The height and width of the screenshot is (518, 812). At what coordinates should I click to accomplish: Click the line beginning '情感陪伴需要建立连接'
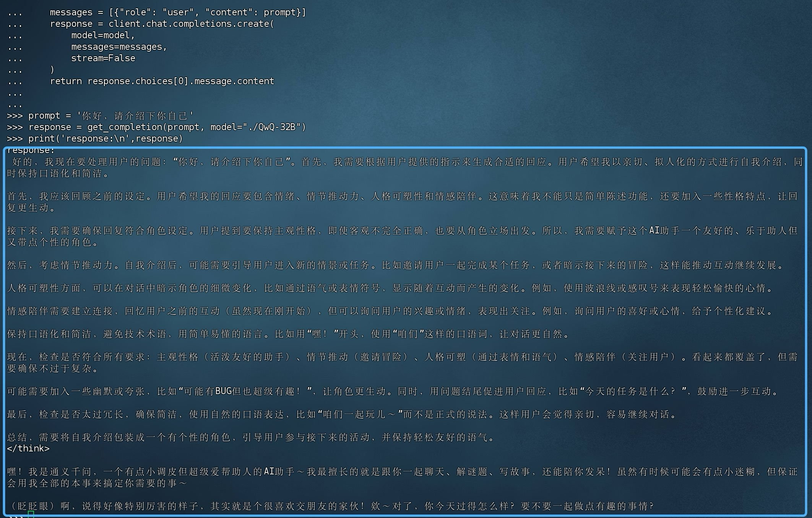click(x=390, y=311)
